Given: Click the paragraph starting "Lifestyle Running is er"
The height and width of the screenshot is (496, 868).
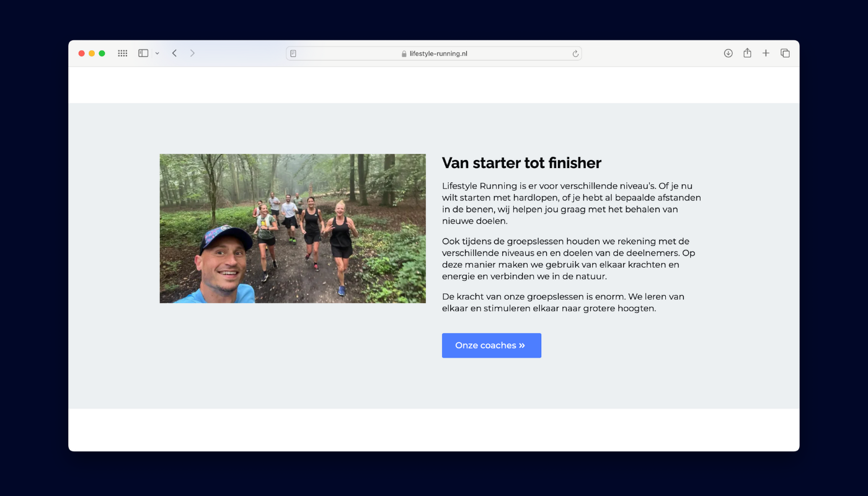Looking at the screenshot, I should tap(572, 203).
